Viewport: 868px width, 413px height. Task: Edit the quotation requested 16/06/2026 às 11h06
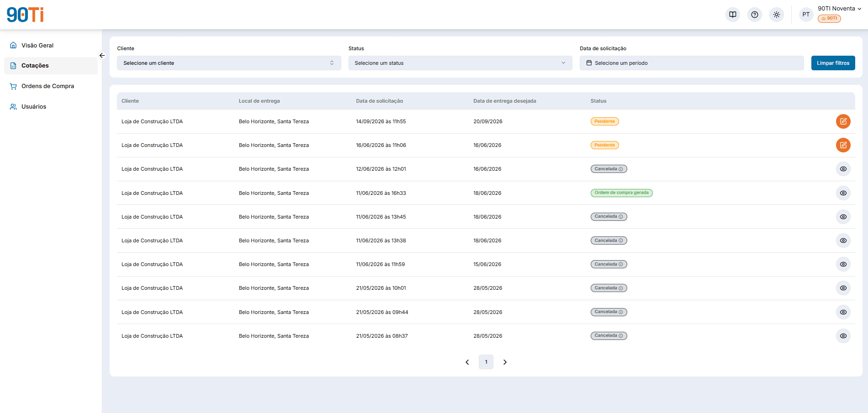pyautogui.click(x=843, y=145)
